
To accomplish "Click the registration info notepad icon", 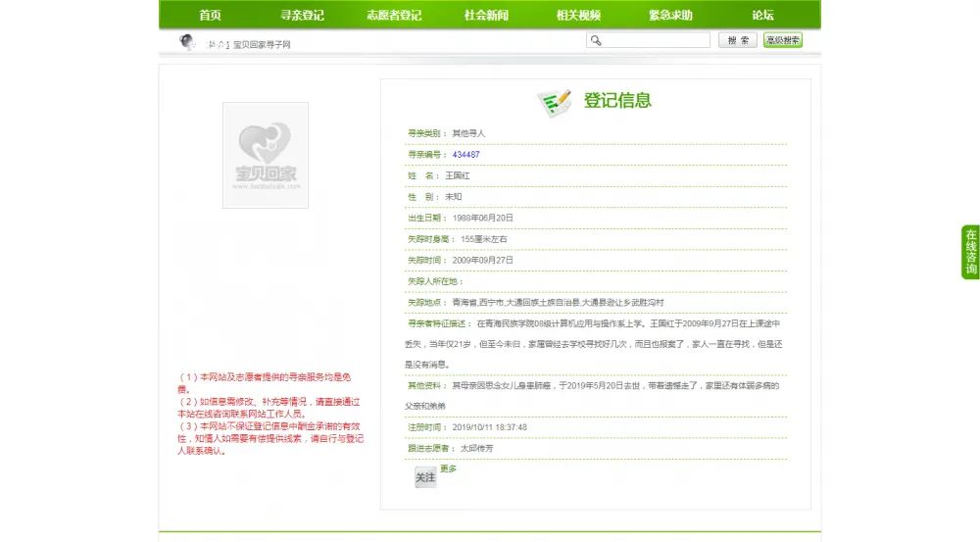I will click(x=554, y=102).
